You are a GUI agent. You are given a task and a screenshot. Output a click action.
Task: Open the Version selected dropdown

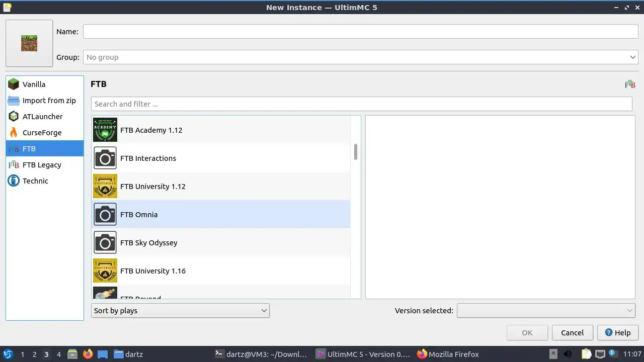click(546, 311)
